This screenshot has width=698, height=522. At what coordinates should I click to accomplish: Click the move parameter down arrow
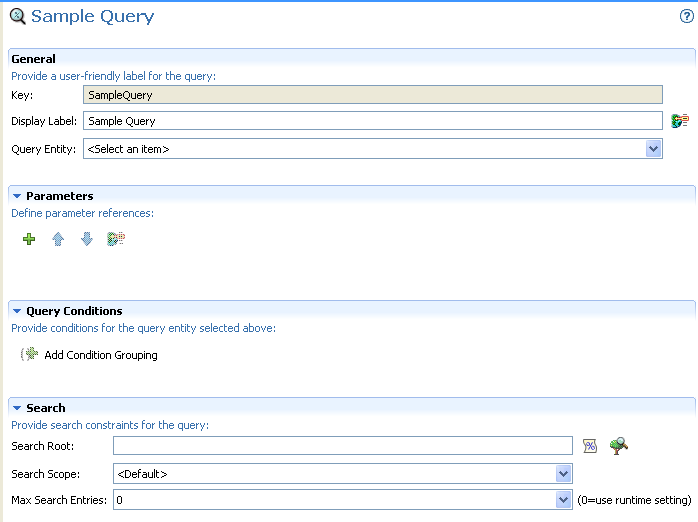coord(87,239)
